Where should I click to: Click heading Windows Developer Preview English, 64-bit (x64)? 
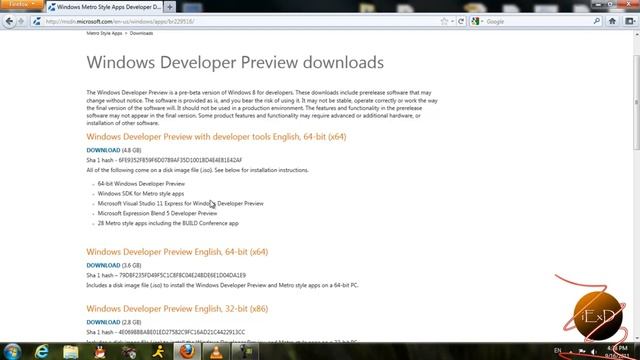click(x=177, y=252)
